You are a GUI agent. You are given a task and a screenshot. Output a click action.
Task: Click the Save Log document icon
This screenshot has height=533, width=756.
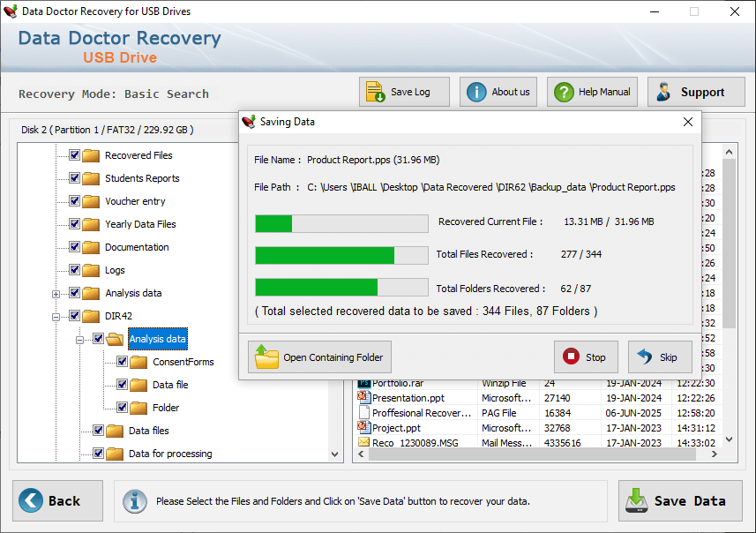tap(375, 92)
